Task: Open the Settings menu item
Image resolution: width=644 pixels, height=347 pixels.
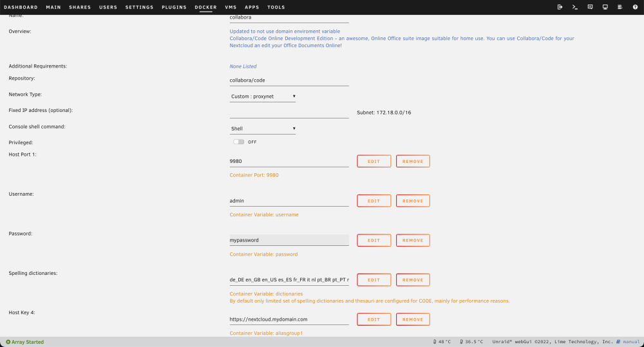Action: click(x=139, y=7)
